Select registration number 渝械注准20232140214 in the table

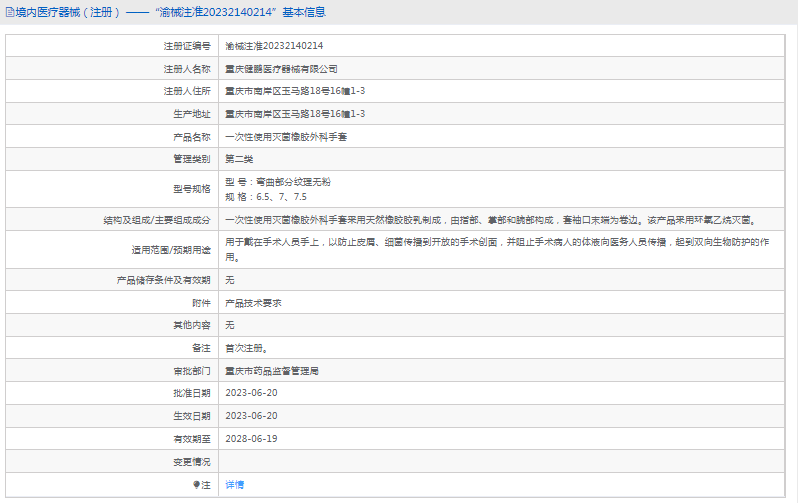click(274, 46)
